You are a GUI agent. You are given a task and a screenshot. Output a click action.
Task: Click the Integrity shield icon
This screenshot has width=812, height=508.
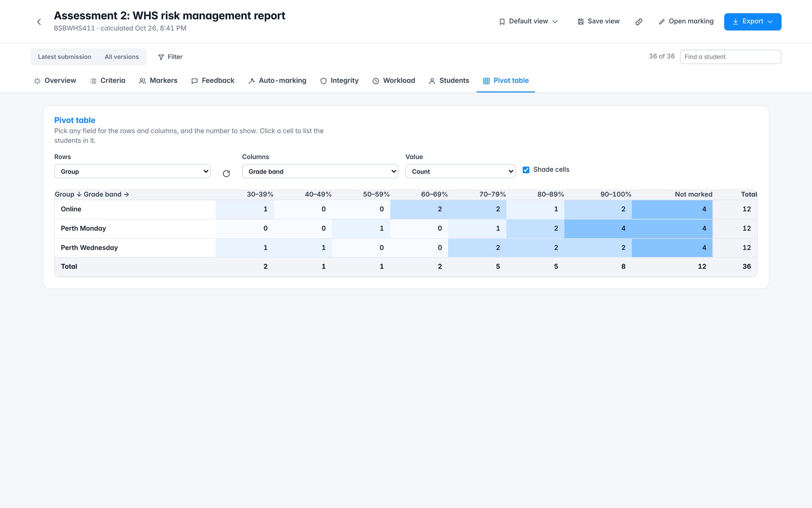click(324, 81)
